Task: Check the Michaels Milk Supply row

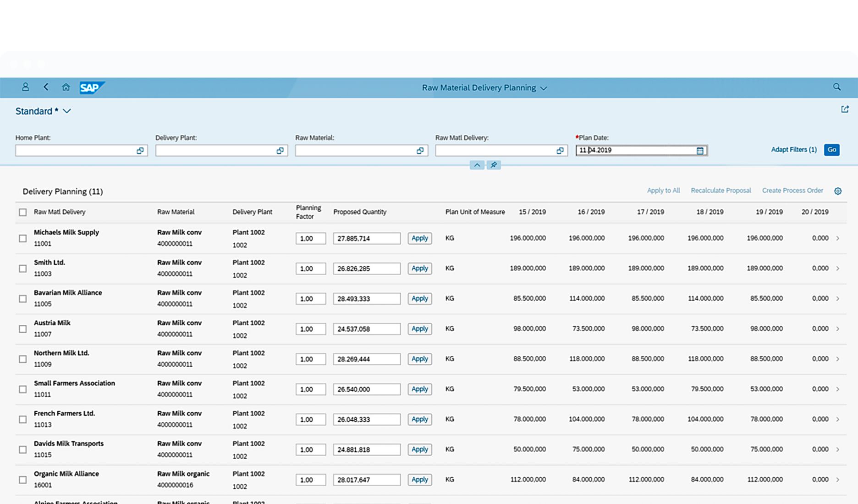Action: (x=23, y=238)
